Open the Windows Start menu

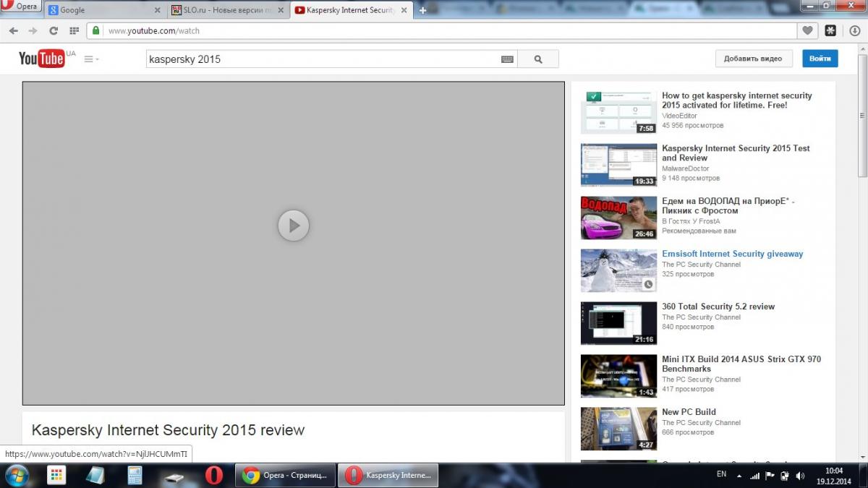pyautogui.click(x=16, y=475)
